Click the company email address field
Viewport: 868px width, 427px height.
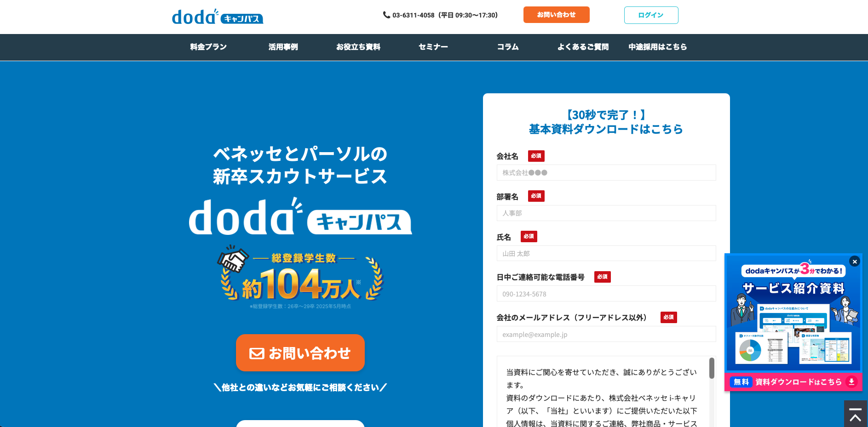coord(606,335)
